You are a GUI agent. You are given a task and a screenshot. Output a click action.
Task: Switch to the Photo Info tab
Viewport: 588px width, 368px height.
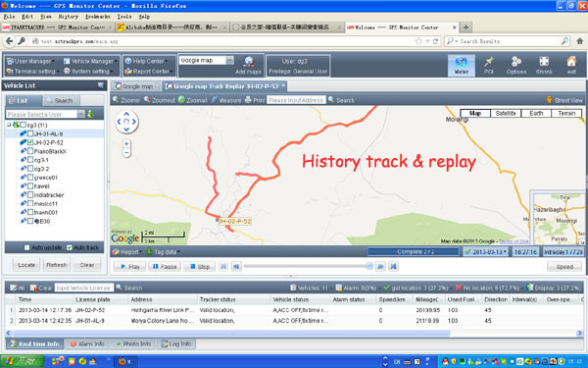132,343
